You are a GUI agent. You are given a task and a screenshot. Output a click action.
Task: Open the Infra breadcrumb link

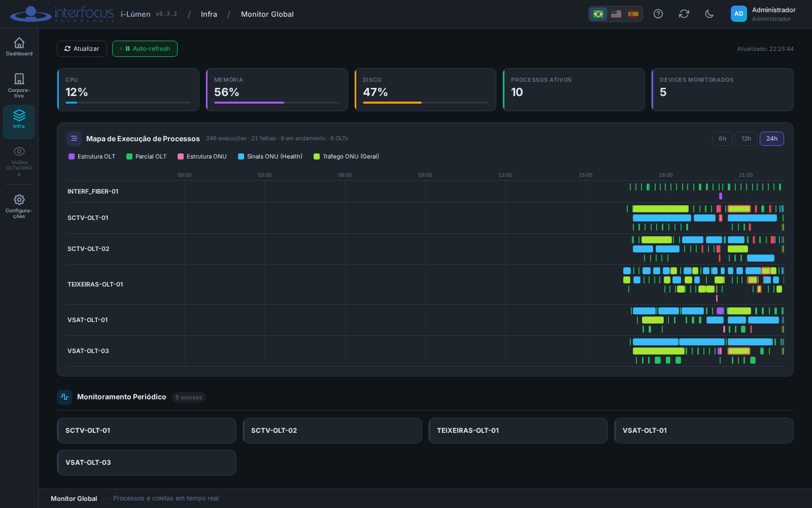[209, 14]
